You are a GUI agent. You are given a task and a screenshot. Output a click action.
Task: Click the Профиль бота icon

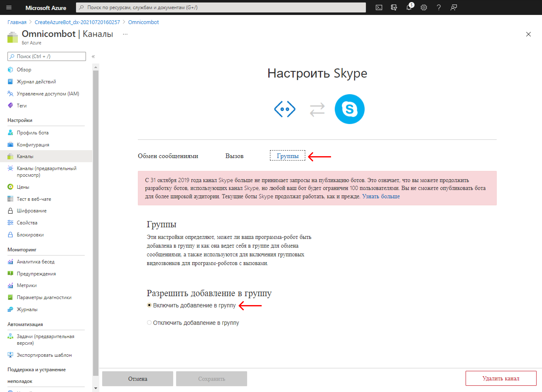10,133
